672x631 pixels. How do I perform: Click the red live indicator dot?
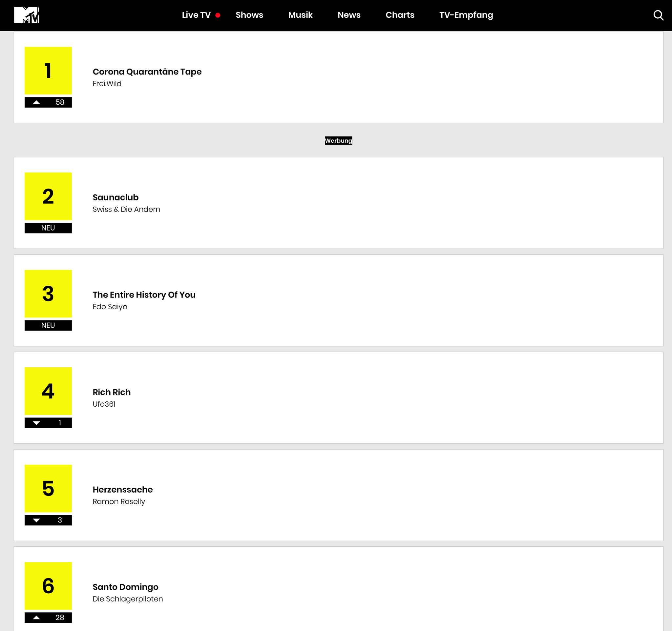click(218, 15)
